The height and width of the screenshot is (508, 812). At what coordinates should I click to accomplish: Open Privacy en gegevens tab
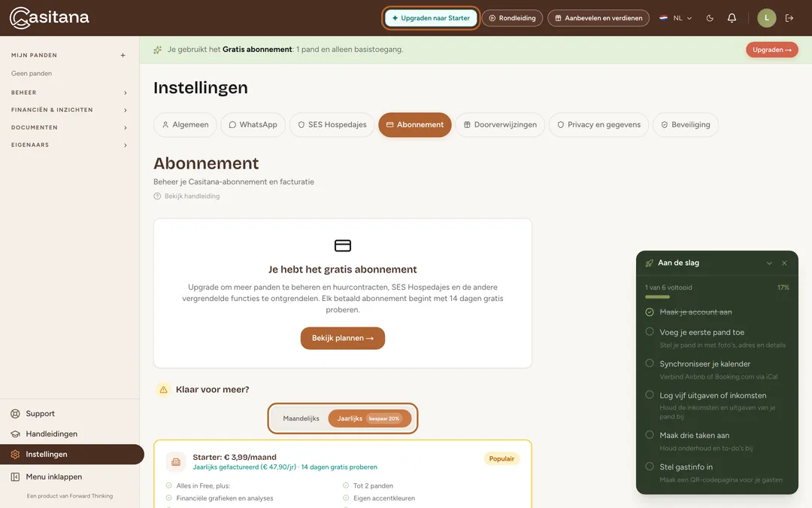[598, 125]
